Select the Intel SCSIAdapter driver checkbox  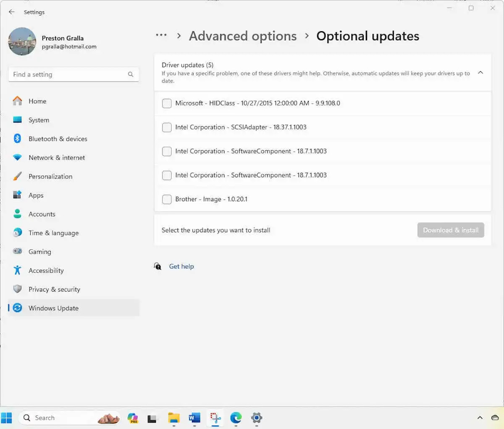pos(167,127)
